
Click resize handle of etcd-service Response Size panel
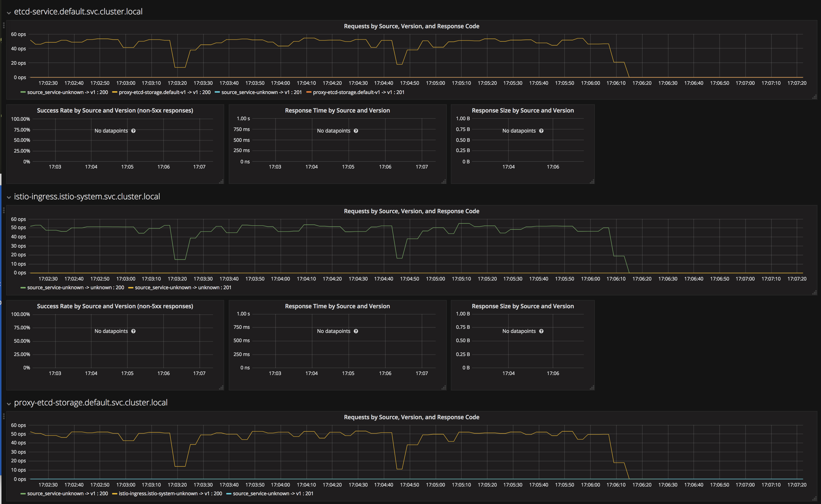[x=592, y=182]
